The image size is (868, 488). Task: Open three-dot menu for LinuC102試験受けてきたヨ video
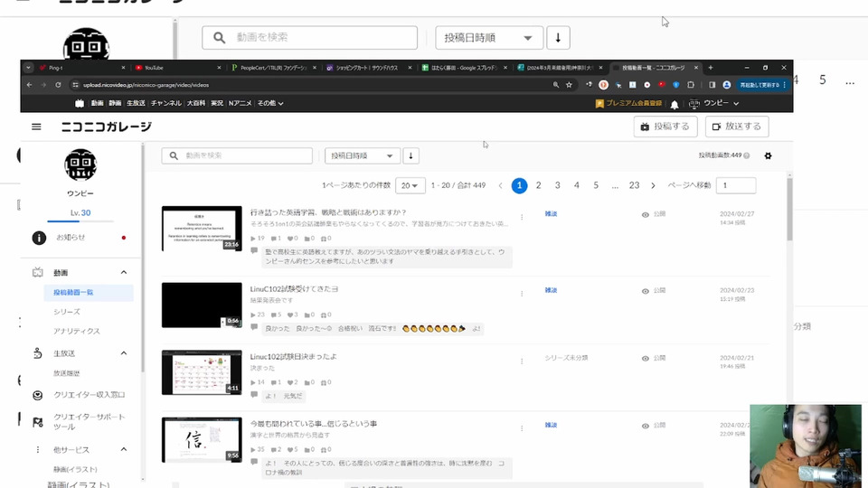522,293
